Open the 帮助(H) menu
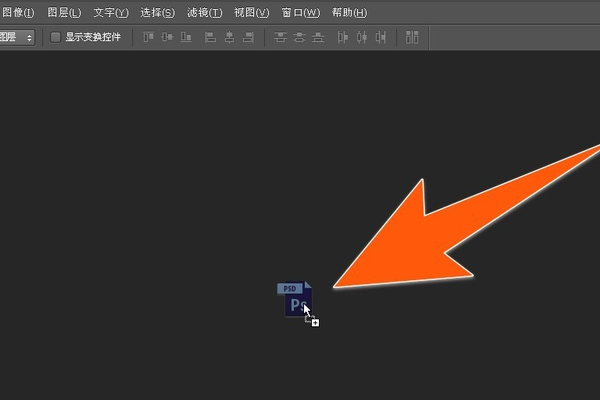The image size is (600, 400). tap(349, 13)
